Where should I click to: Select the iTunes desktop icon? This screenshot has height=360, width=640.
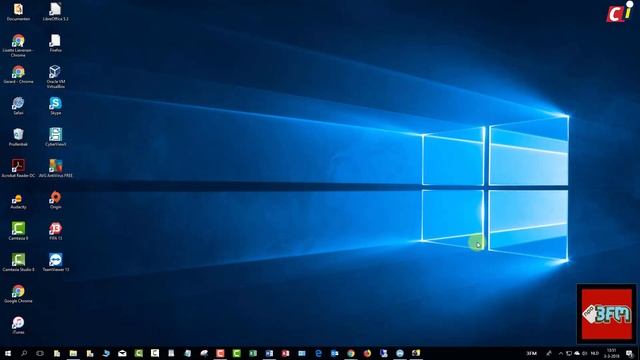(x=18, y=325)
